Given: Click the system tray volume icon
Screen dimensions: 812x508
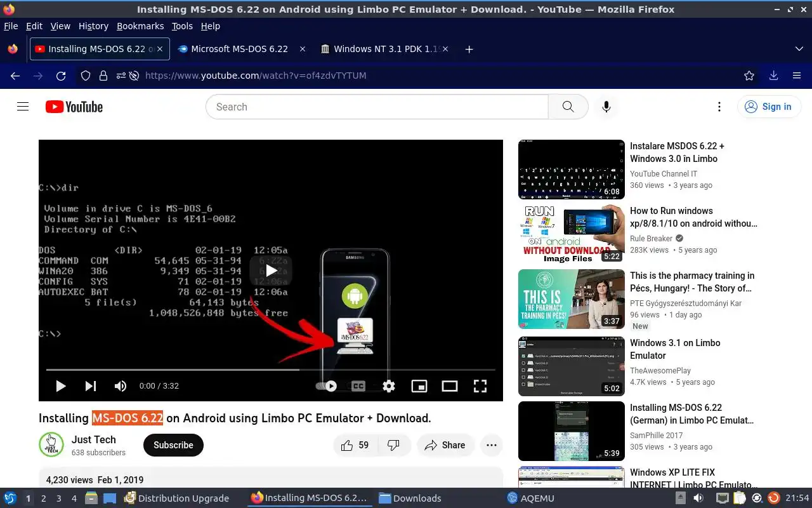Looking at the screenshot, I should tap(698, 498).
